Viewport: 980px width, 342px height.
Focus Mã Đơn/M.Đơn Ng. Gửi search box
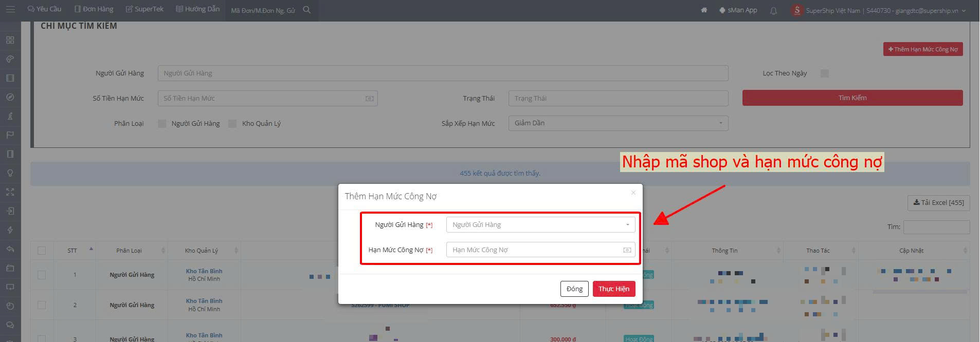coord(263,10)
